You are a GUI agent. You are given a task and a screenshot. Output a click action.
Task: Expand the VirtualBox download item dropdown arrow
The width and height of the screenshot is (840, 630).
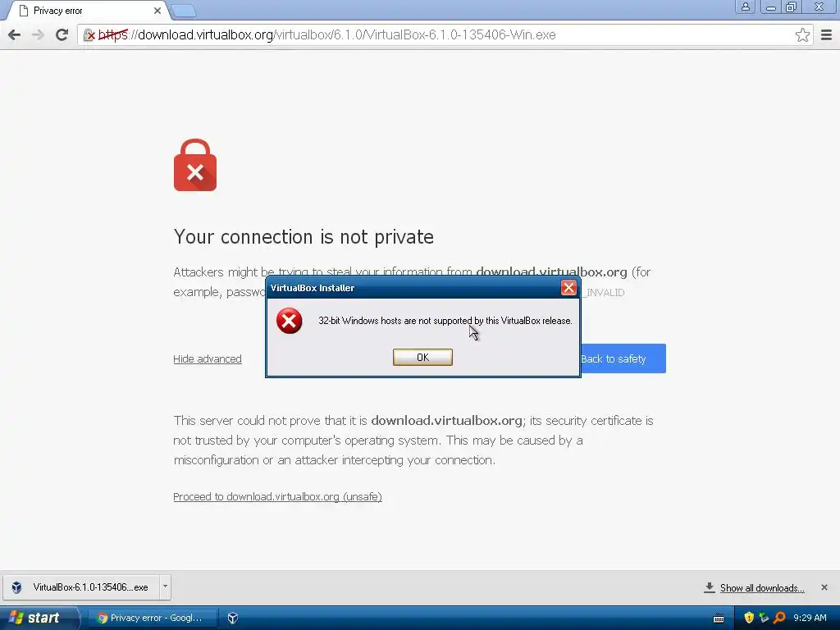pyautogui.click(x=165, y=587)
